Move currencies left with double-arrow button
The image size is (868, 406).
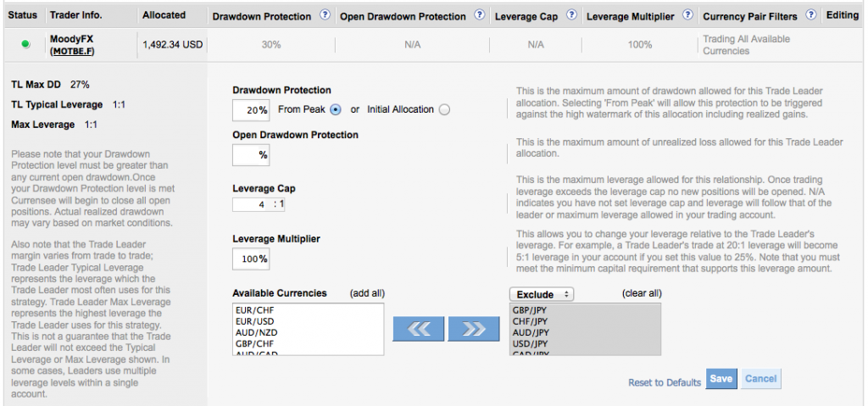point(418,330)
